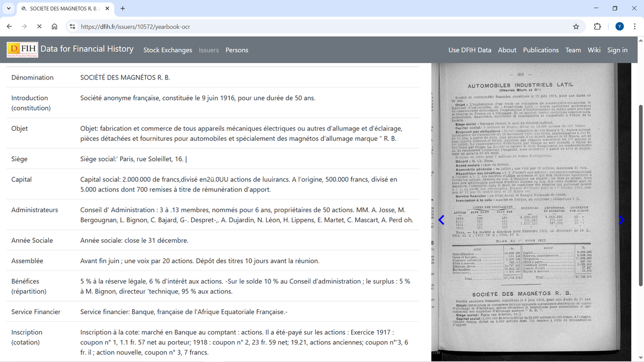Viewport: 644px width, 362px height.
Task: Bookmark this page with the star icon
Action: click(576, 27)
